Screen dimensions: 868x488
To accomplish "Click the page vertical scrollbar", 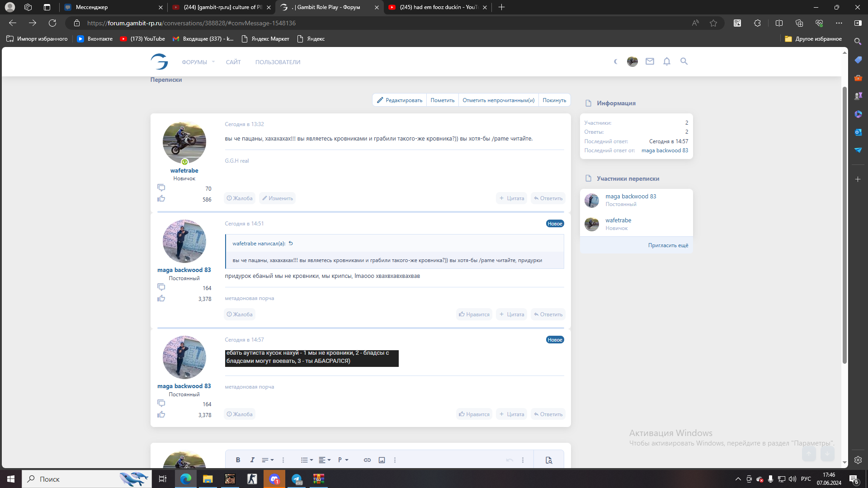I will click(x=844, y=226).
